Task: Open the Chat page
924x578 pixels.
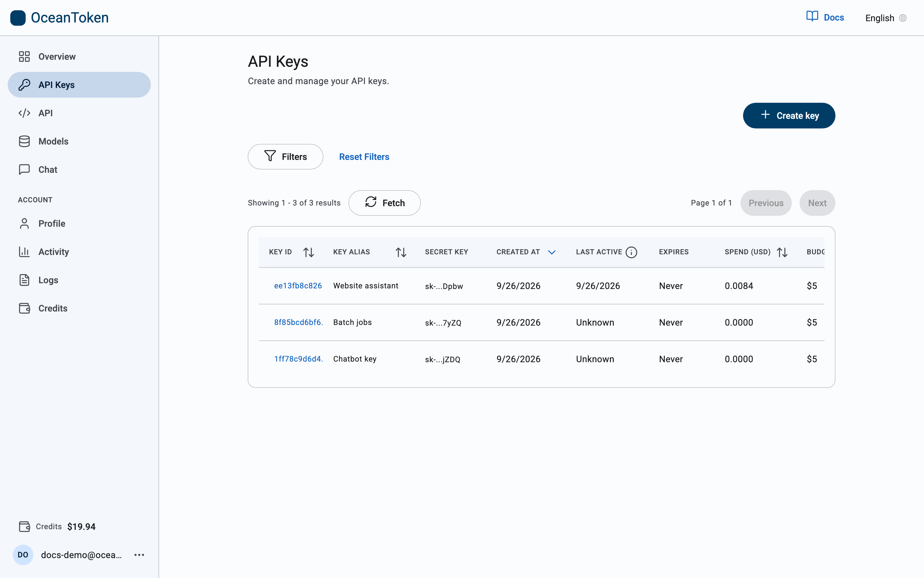Action: click(x=79, y=169)
